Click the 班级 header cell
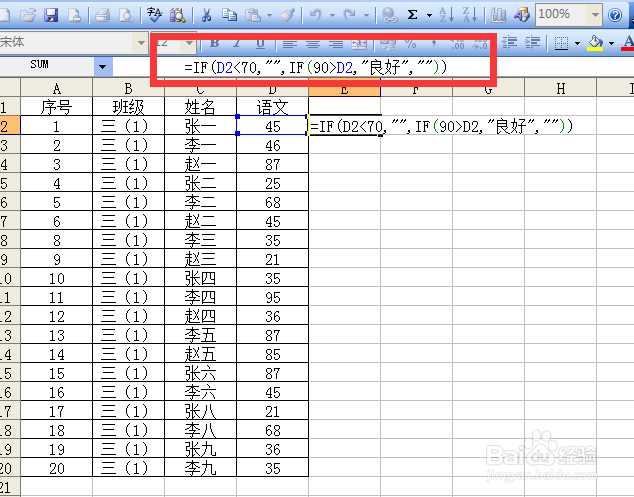Viewport: 634px width, 497px height. (129, 107)
